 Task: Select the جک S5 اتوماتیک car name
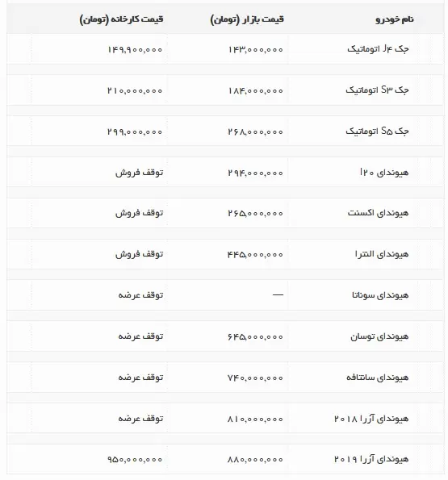[377, 131]
